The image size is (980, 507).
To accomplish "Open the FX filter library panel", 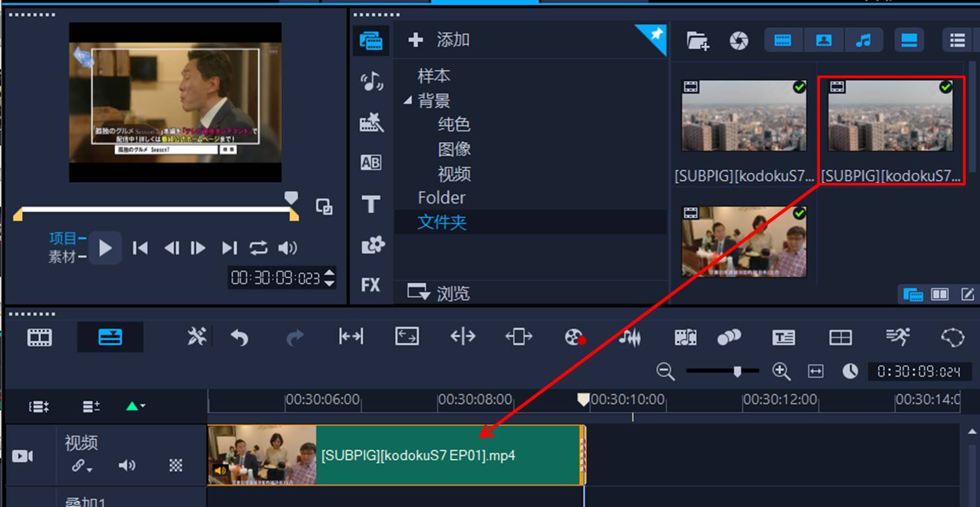I will [371, 284].
